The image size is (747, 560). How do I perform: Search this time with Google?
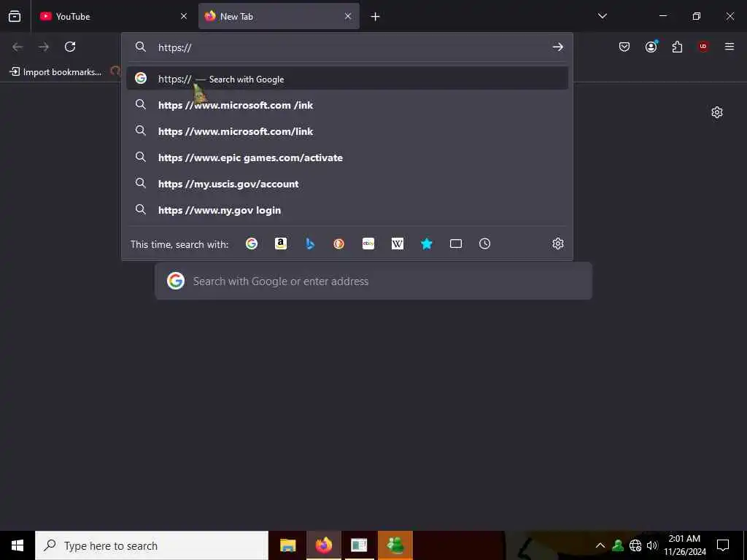pos(252,244)
